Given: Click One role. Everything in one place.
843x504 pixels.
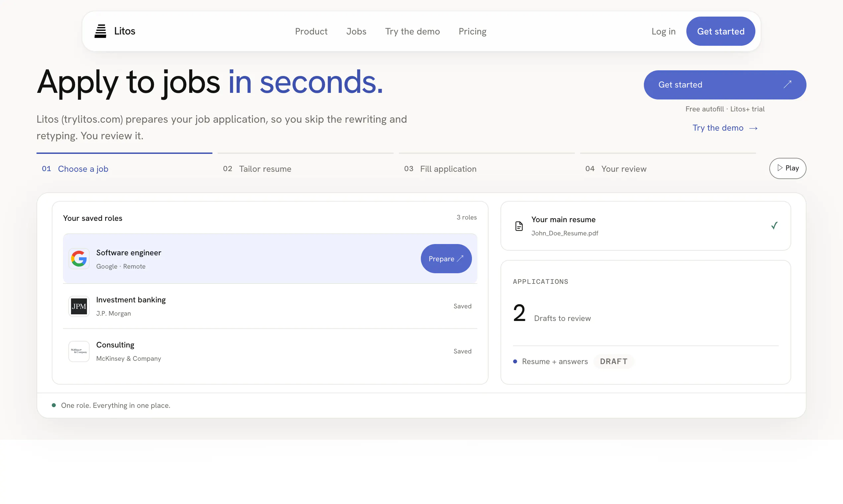Looking at the screenshot, I should (x=115, y=406).
